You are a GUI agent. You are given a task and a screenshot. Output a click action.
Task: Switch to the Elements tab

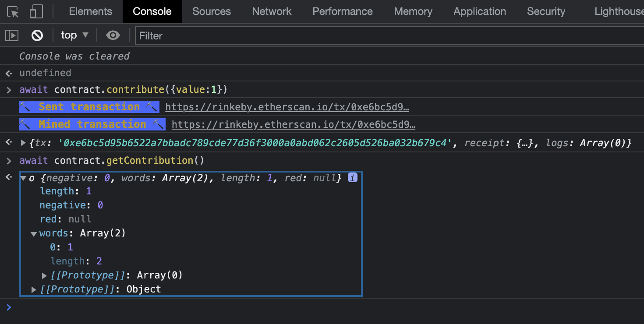[x=91, y=11]
